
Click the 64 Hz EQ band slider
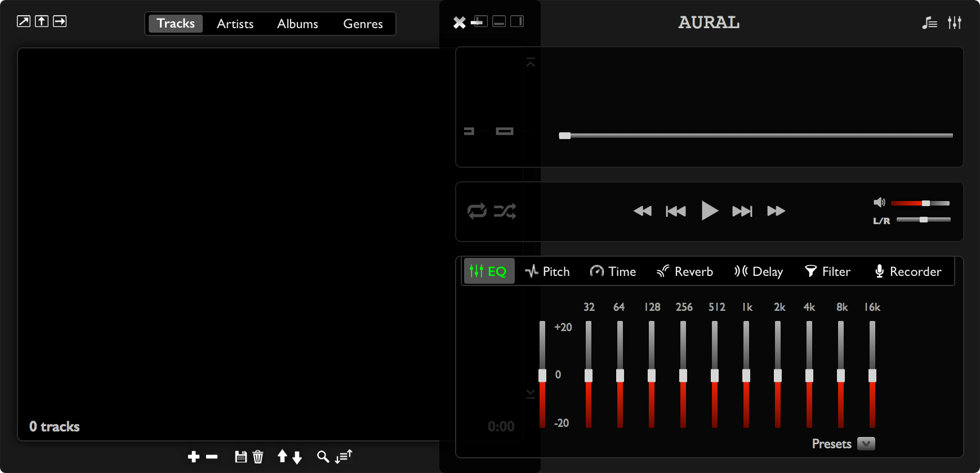pyautogui.click(x=620, y=375)
